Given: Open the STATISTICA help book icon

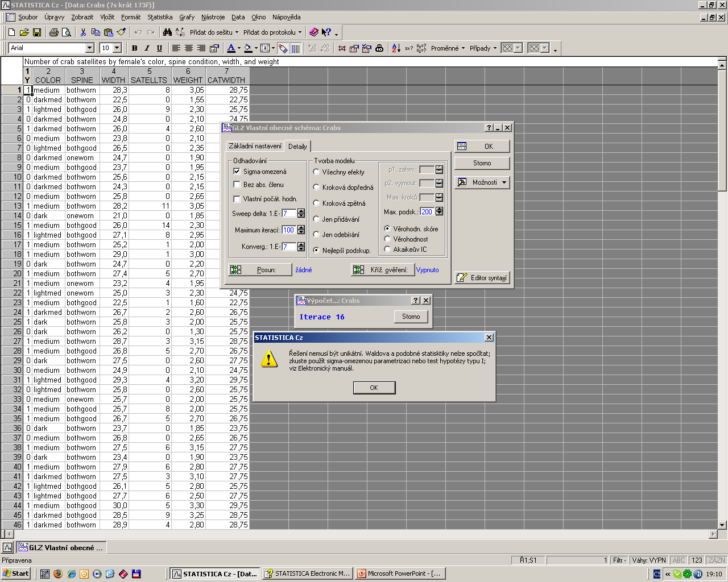Looking at the screenshot, I should click(x=313, y=32).
